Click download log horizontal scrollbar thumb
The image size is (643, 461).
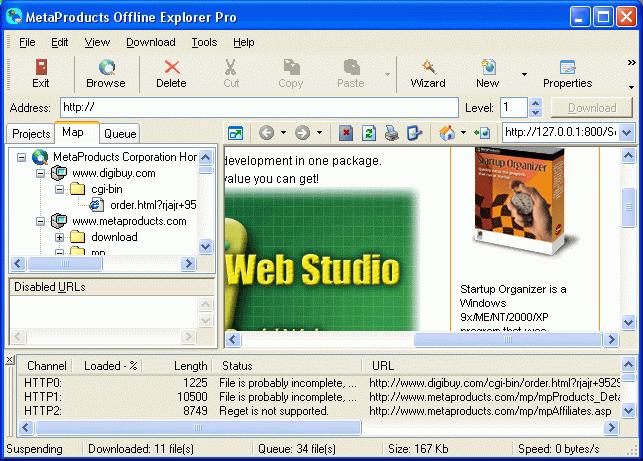198,427
